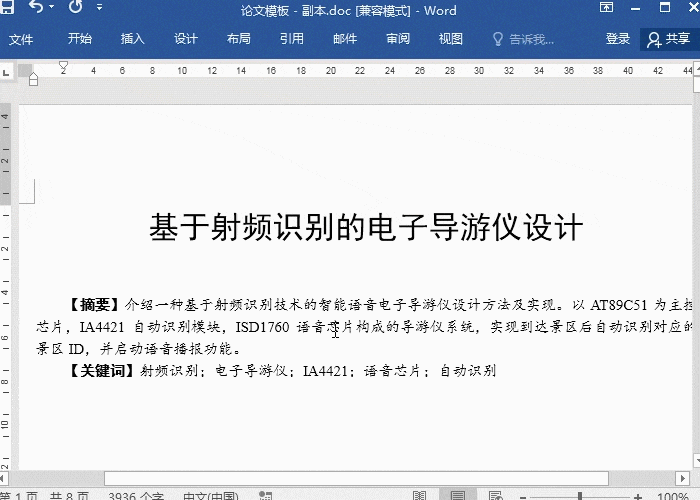Click the text AT89C51 in the abstract
This screenshot has height=500, width=700.
point(618,305)
